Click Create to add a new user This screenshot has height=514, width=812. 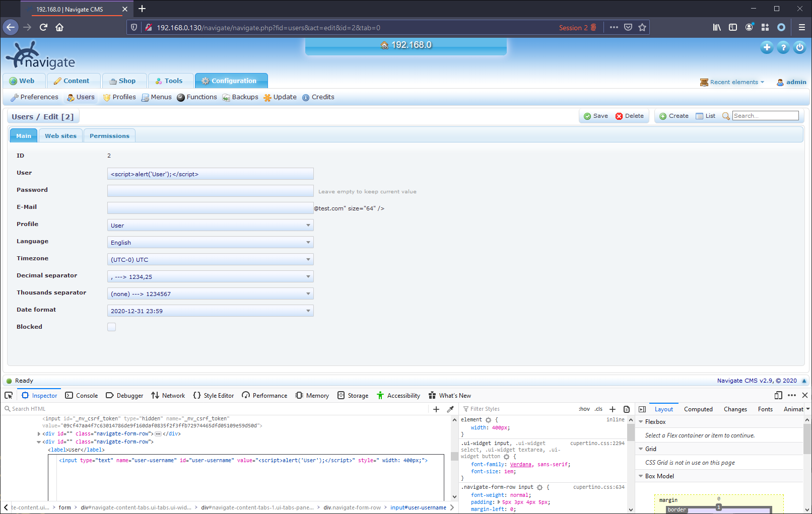[674, 116]
